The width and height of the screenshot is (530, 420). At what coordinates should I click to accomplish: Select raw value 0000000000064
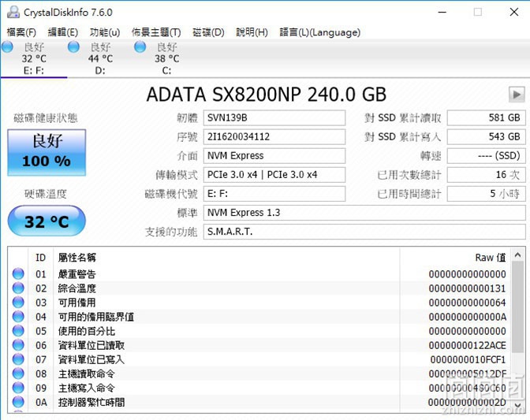click(x=467, y=303)
